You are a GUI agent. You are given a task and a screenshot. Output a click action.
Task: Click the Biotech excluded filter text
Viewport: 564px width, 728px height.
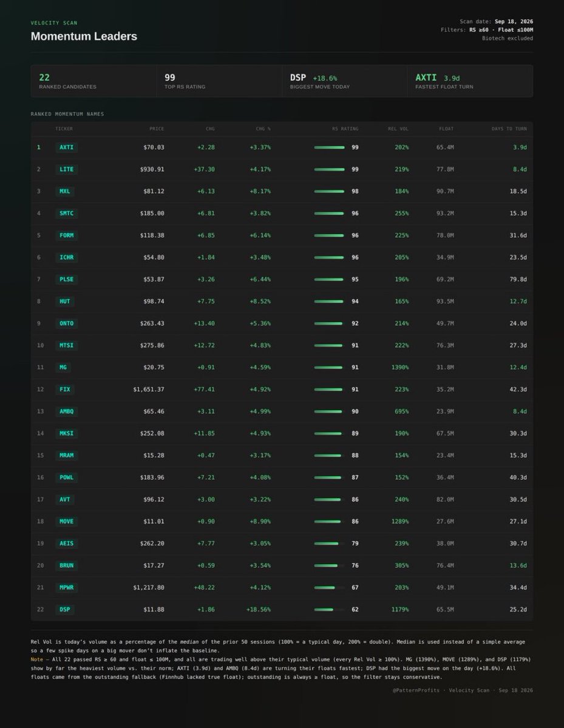coord(508,38)
